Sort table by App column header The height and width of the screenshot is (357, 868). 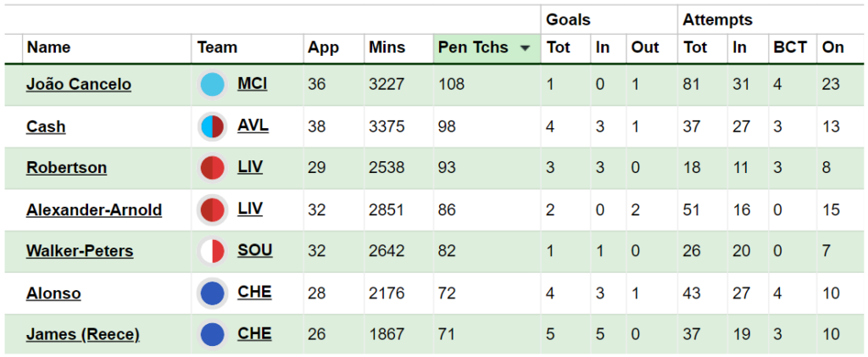(x=323, y=48)
